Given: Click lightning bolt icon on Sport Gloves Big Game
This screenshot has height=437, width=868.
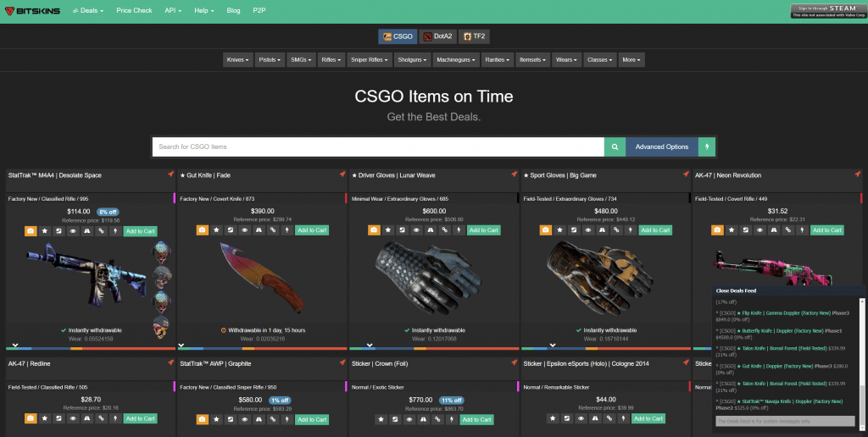Looking at the screenshot, I should point(631,230).
